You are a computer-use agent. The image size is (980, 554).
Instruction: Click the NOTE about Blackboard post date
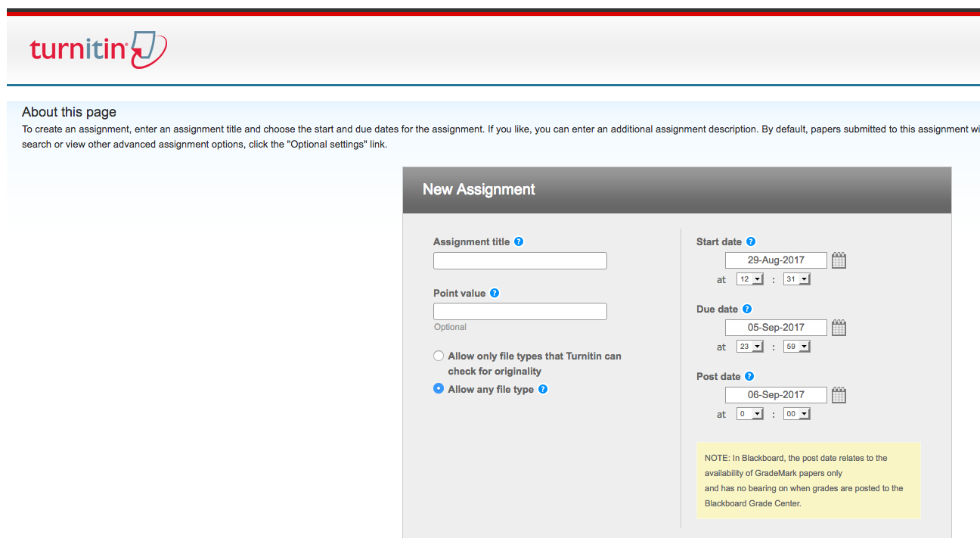(x=808, y=481)
